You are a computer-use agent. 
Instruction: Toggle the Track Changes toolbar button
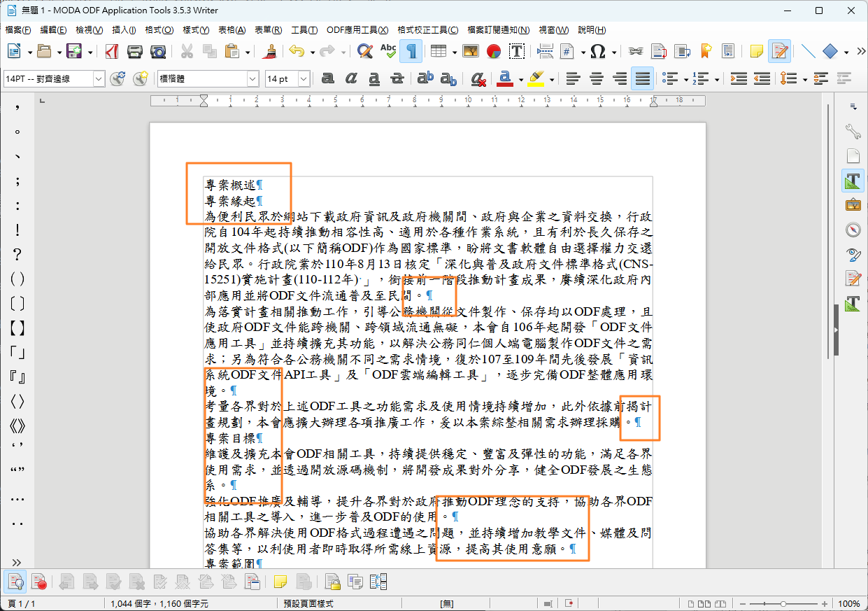coord(779,51)
